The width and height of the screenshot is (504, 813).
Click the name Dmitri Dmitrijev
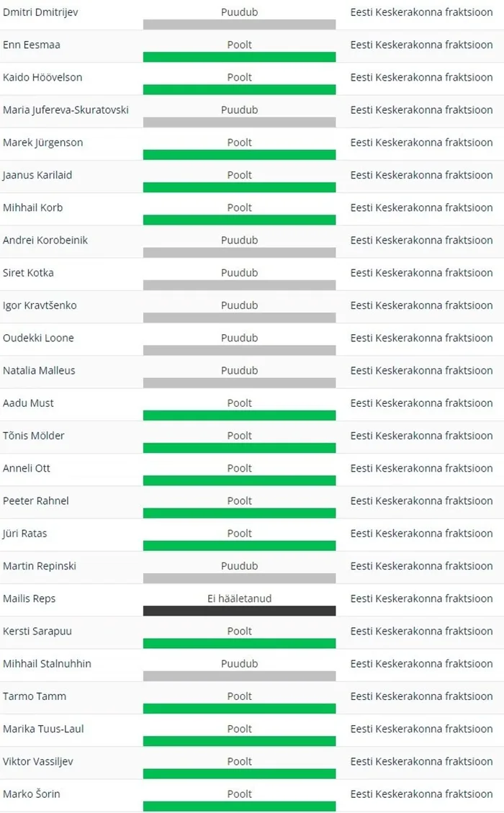40,12
